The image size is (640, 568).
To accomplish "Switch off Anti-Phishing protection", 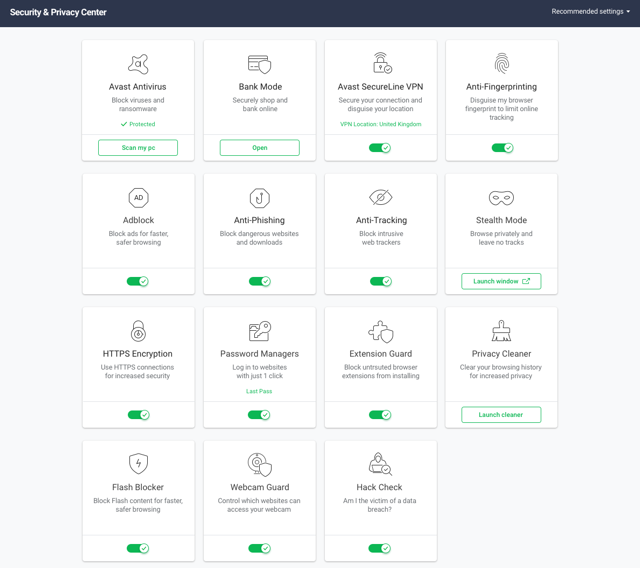I will tap(260, 281).
